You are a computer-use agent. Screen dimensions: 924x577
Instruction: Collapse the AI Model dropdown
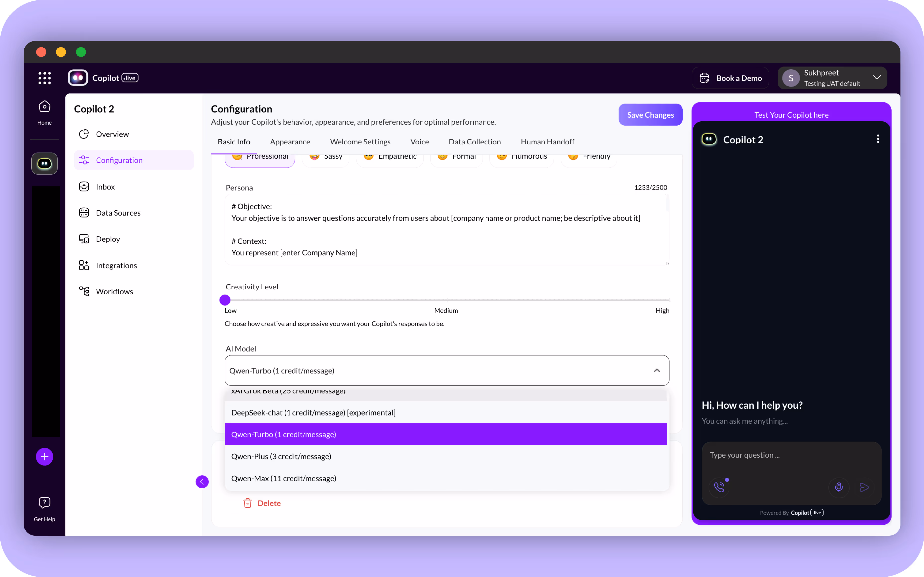click(x=656, y=371)
